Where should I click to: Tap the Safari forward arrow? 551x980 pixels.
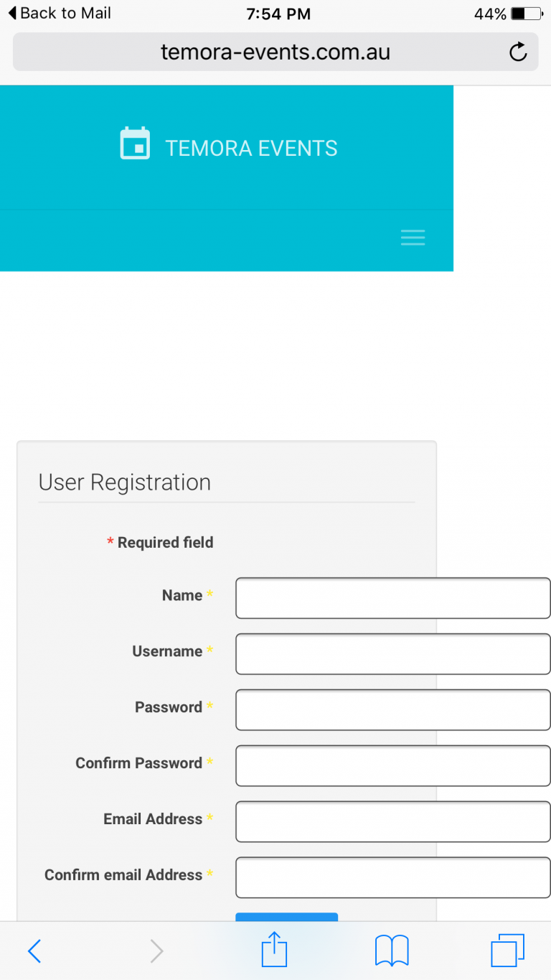[x=156, y=951]
